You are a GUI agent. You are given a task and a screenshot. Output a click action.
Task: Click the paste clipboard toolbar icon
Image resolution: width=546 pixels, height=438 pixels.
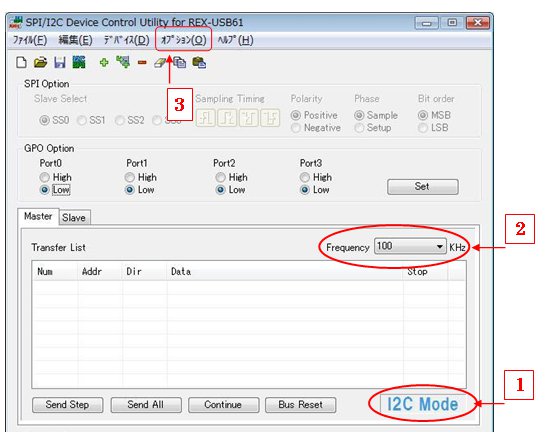tap(199, 63)
